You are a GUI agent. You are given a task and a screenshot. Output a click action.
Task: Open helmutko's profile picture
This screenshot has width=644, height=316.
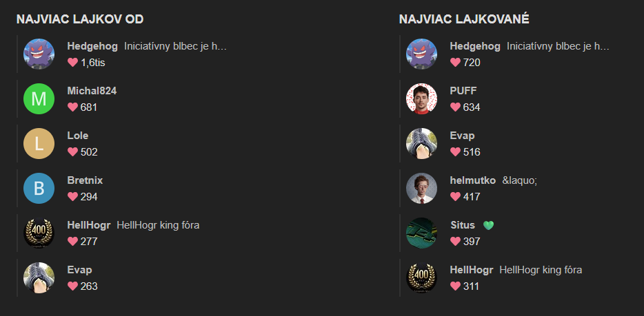point(421,189)
